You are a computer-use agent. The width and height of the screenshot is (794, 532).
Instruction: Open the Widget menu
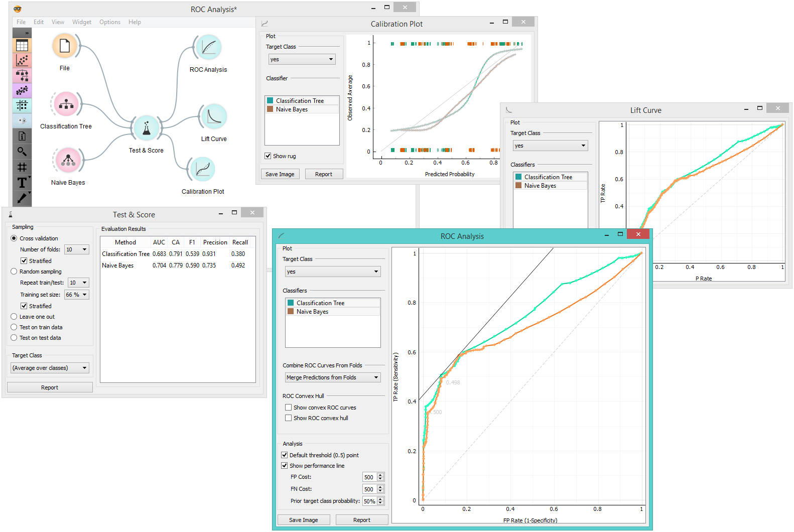[81, 22]
